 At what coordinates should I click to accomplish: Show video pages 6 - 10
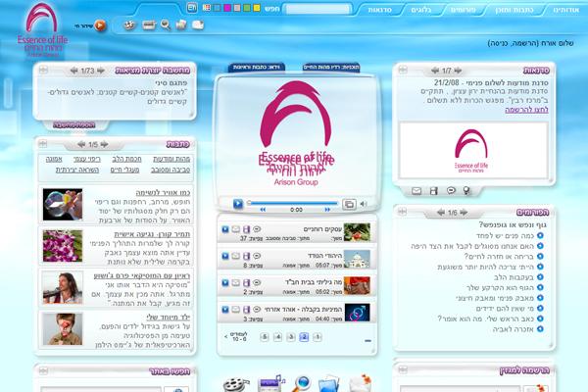(x=237, y=336)
